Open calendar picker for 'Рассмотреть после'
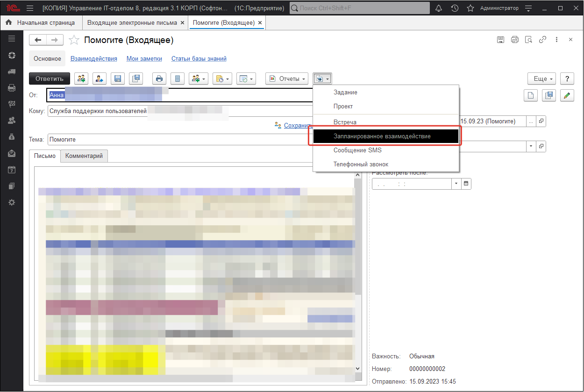This screenshot has height=392, width=584. click(466, 184)
